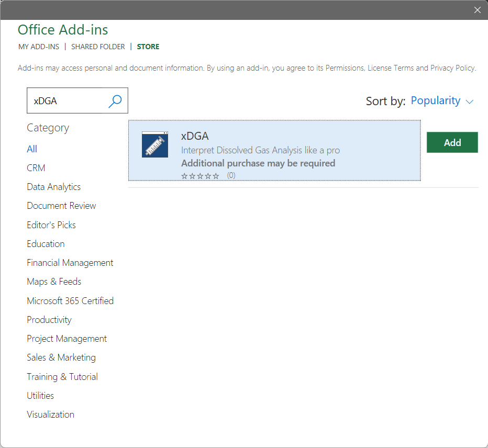
Task: Open the Sort by Popularity dropdown
Action: tap(436, 101)
